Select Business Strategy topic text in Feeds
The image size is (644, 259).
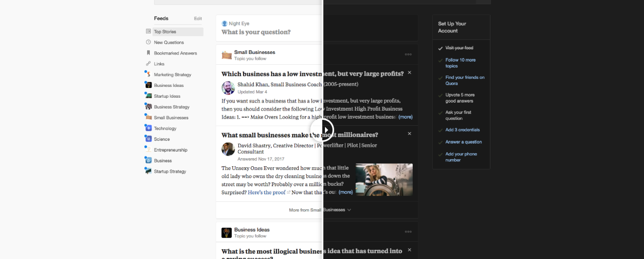[x=172, y=107]
